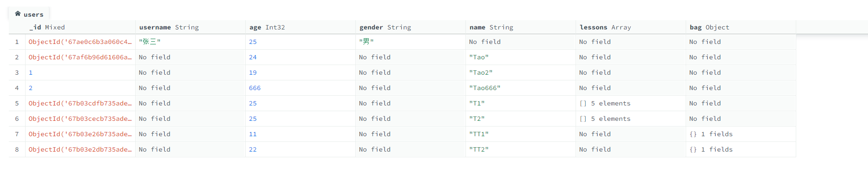Screen dimensions: 868x181
Task: Select the age value 666
Action: click(x=255, y=88)
